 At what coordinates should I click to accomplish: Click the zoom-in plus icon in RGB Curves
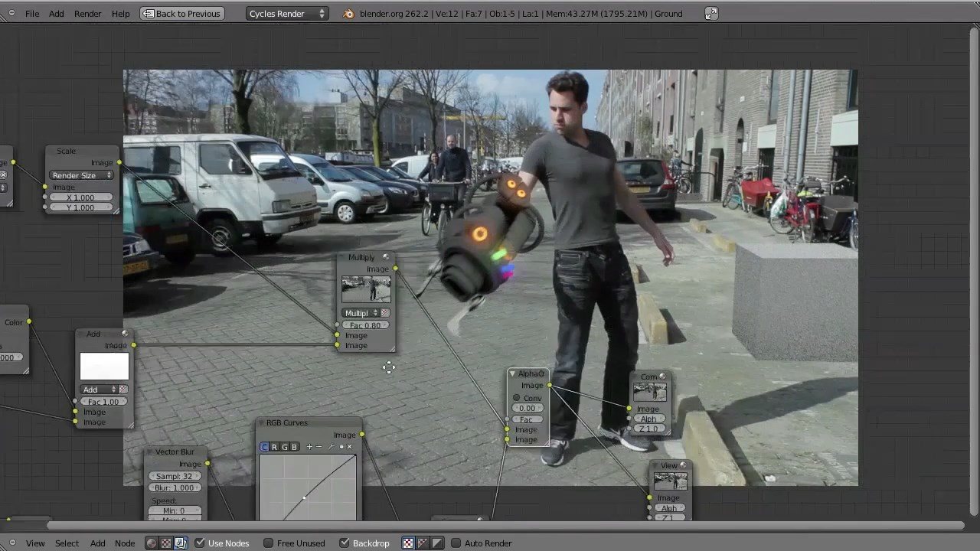point(310,447)
